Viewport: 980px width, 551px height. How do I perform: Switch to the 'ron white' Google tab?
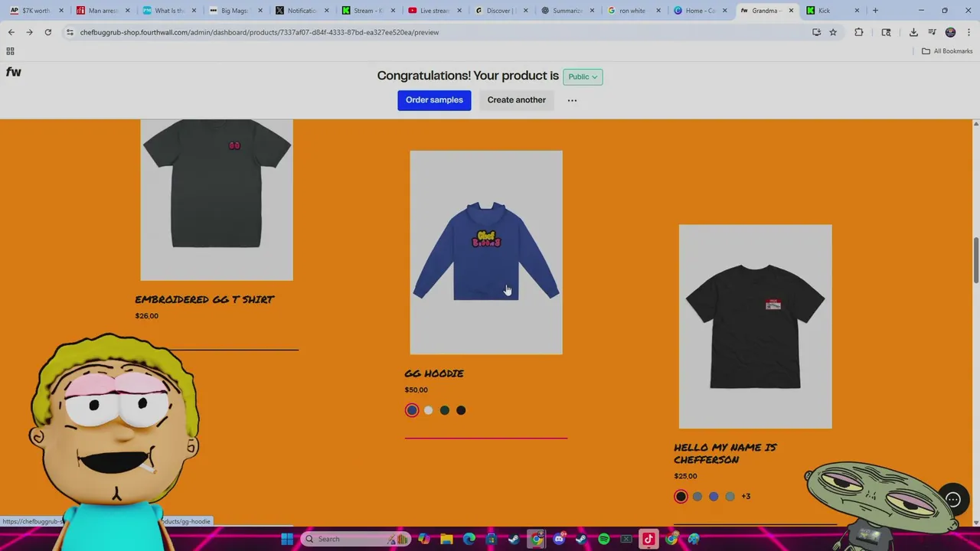(632, 11)
